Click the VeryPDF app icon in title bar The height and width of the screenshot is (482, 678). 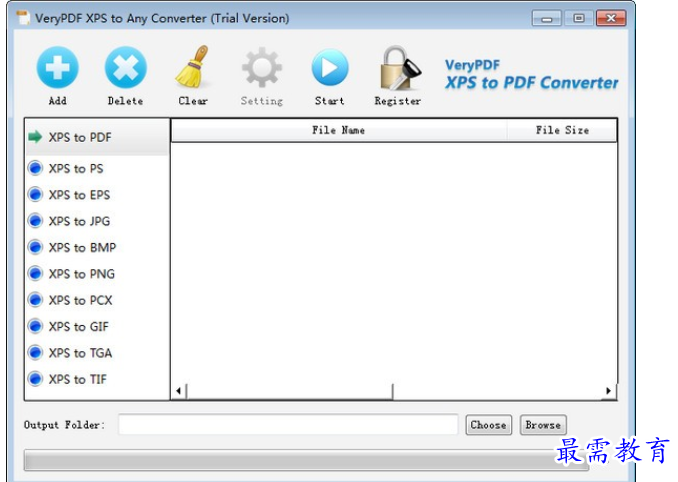point(23,18)
